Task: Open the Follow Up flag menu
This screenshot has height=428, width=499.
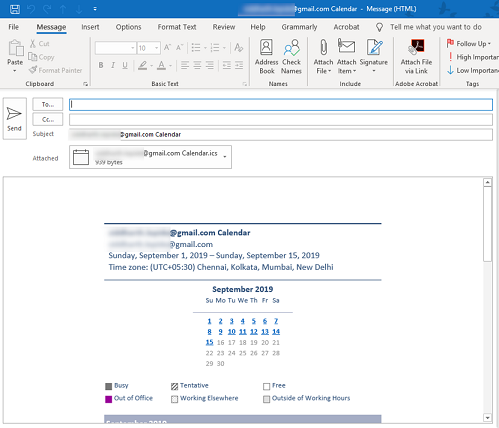Action: pos(469,44)
